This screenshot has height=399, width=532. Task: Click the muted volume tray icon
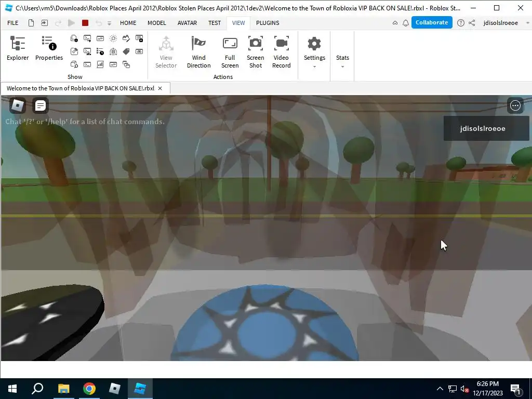(464, 389)
